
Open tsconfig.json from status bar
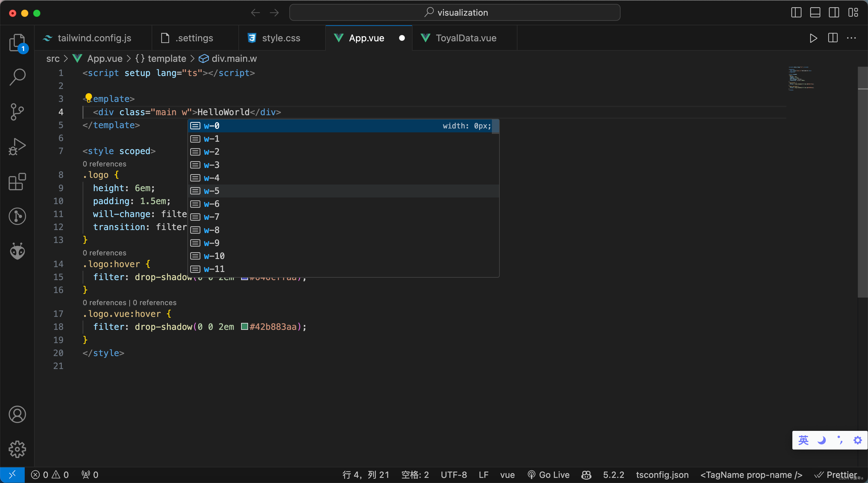point(662,475)
